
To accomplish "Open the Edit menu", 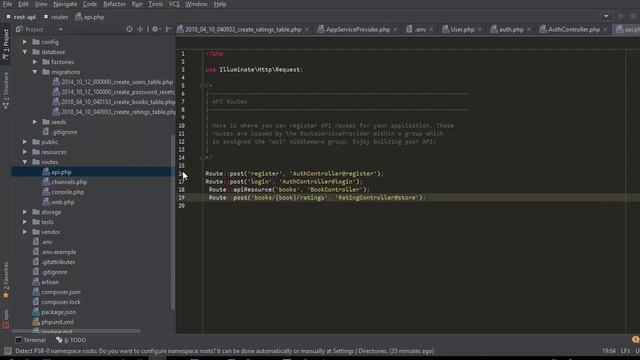I will [23, 4].
